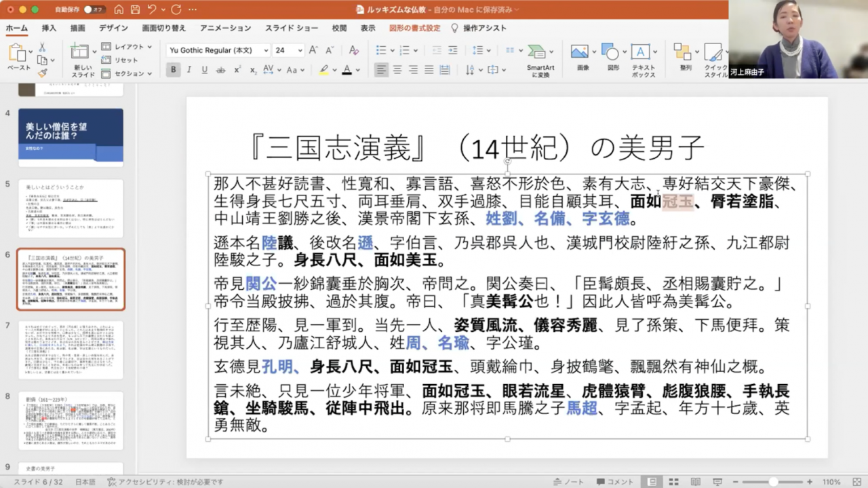Click the center text alignment icon
This screenshot has height=488, width=868.
pos(397,70)
